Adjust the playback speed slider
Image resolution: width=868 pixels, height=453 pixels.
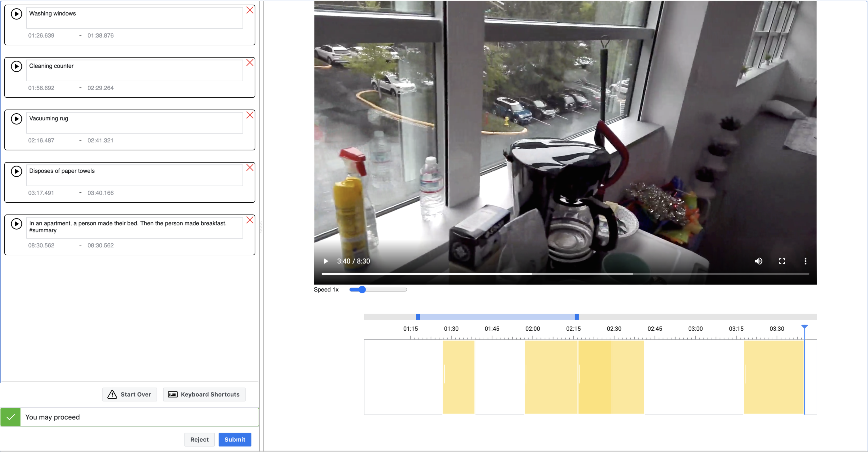click(362, 290)
